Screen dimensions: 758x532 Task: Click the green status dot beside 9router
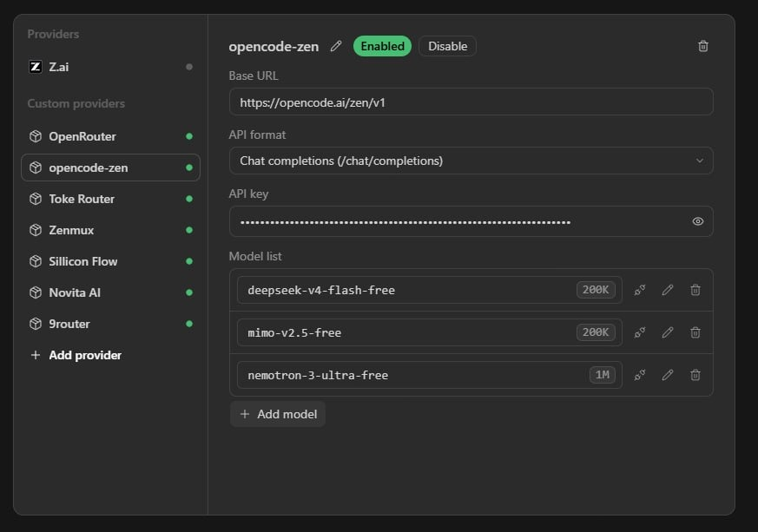[x=189, y=324]
